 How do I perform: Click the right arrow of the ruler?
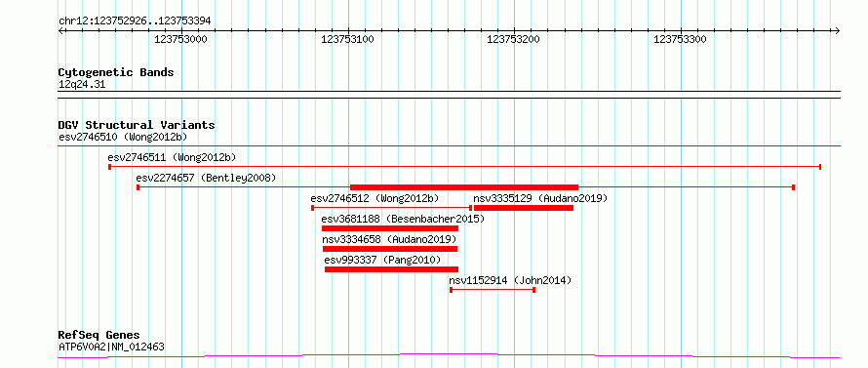837,31
